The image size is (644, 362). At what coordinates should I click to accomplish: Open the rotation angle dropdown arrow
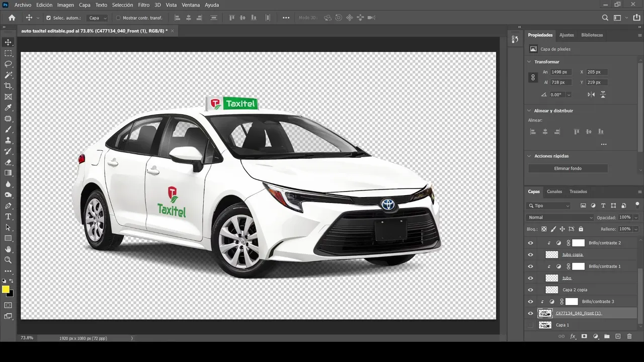coord(569,95)
